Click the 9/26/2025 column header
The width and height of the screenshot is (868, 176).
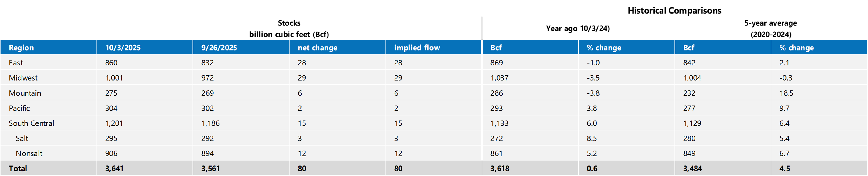(x=219, y=48)
